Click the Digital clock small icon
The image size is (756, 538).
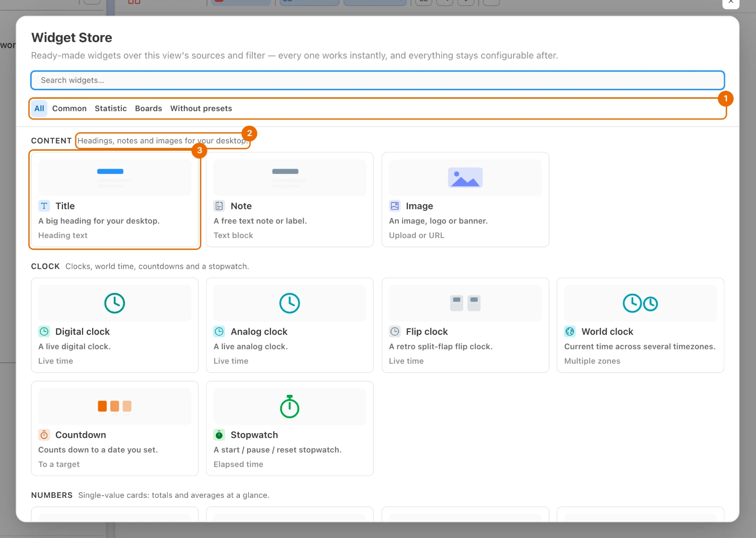click(x=44, y=332)
